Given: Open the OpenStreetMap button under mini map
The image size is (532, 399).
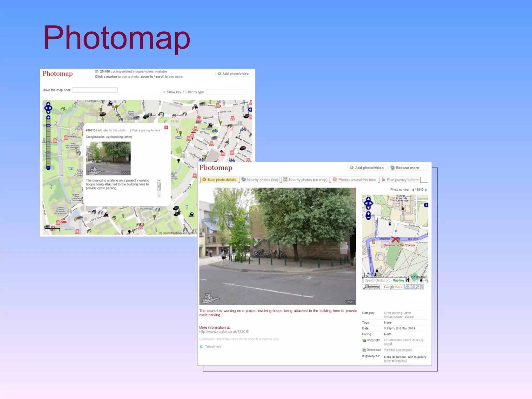Looking at the screenshot, I should tap(372, 287).
